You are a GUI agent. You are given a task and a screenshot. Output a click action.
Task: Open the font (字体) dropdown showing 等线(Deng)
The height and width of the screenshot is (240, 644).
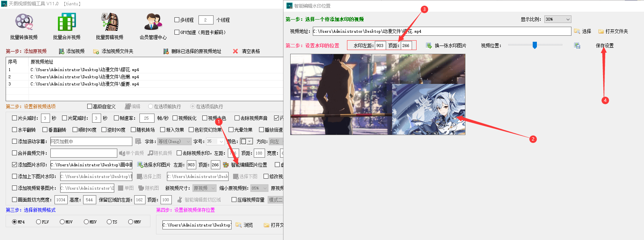point(174,141)
